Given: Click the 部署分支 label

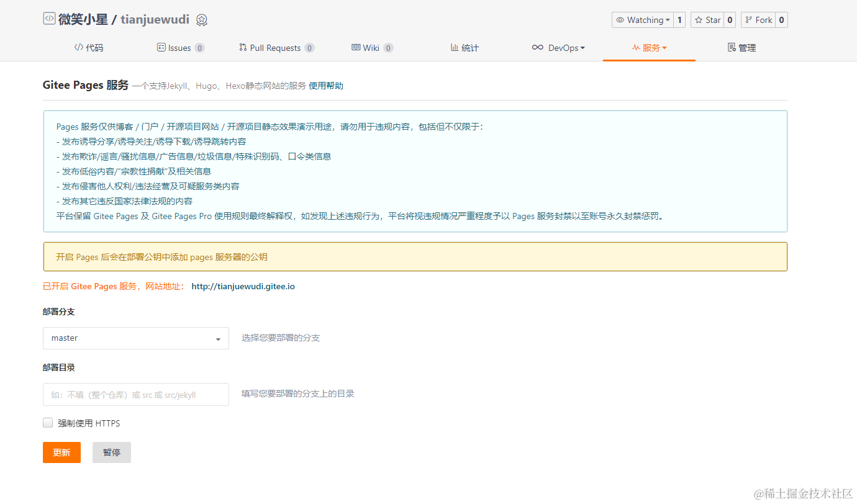Looking at the screenshot, I should pyautogui.click(x=59, y=312).
